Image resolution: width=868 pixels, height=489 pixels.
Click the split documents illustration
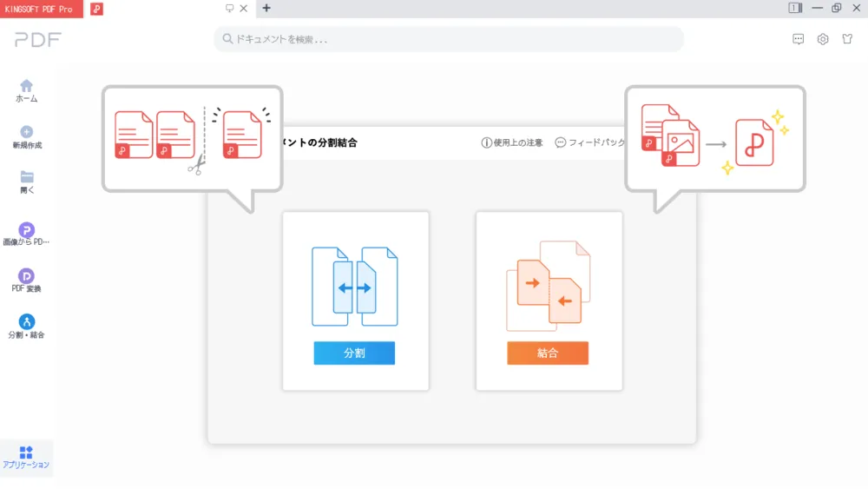(x=355, y=287)
